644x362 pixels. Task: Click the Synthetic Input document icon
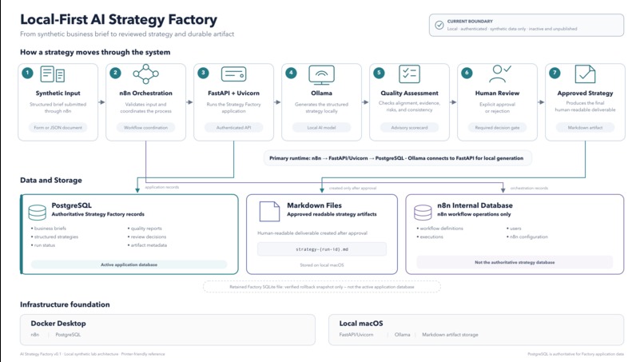click(x=52, y=74)
